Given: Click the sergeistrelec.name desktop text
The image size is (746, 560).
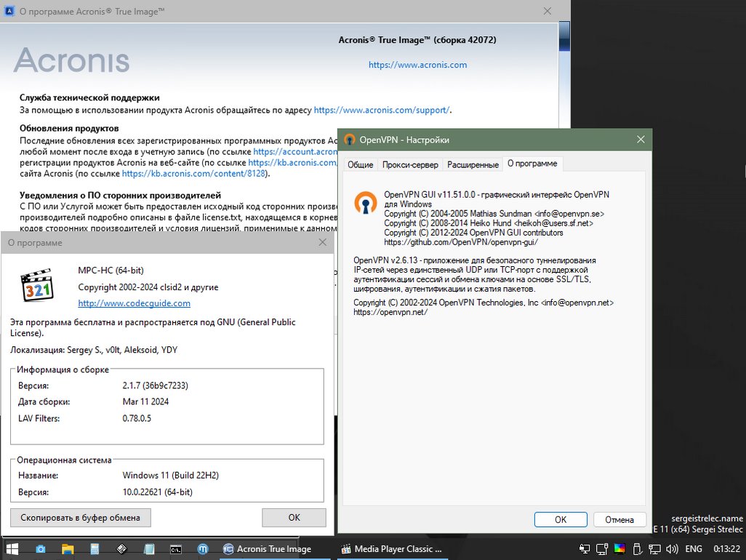Looking at the screenshot, I should coord(707,518).
